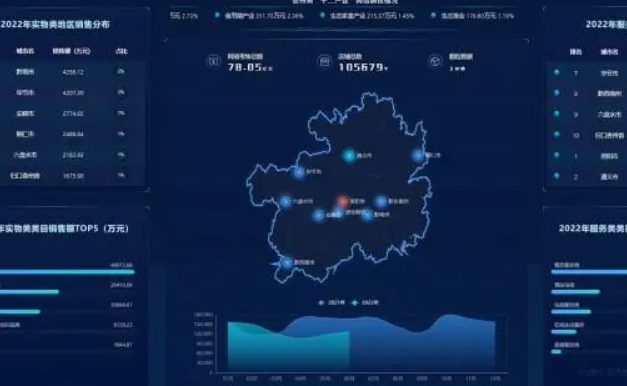Select the 六盘水市 marker on the map's west side
Viewport: 627px width, 386px height.
pos(285,201)
